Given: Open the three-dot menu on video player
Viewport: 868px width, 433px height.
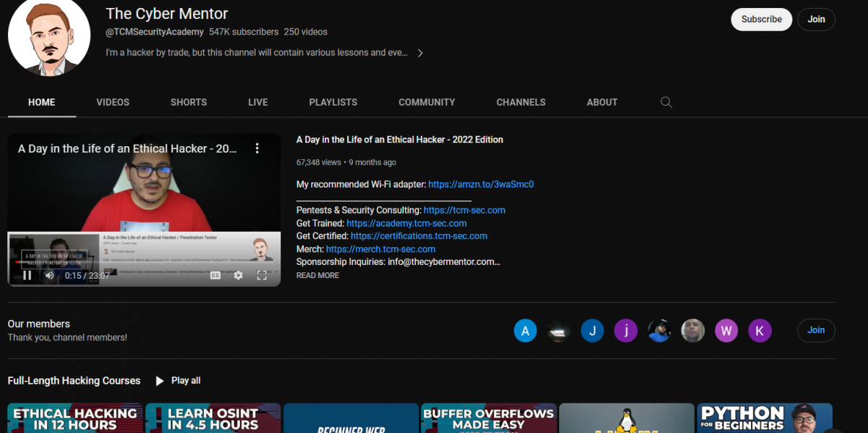Looking at the screenshot, I should click(257, 148).
